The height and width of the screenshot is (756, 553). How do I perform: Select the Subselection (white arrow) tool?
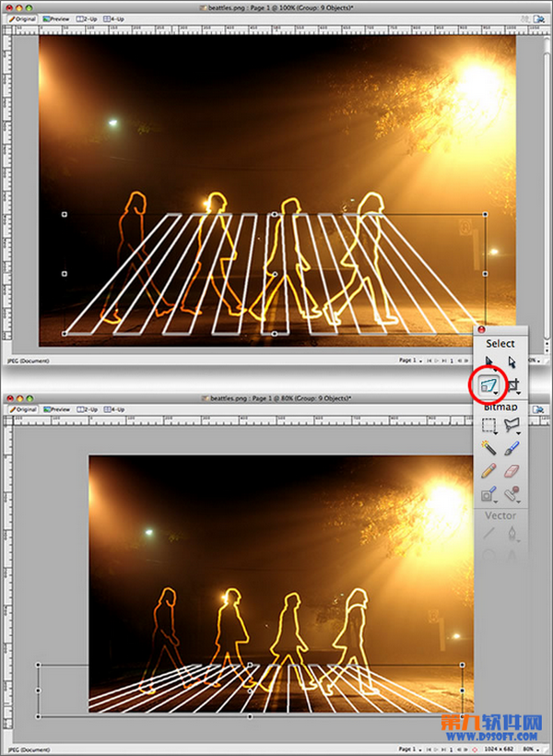click(513, 363)
